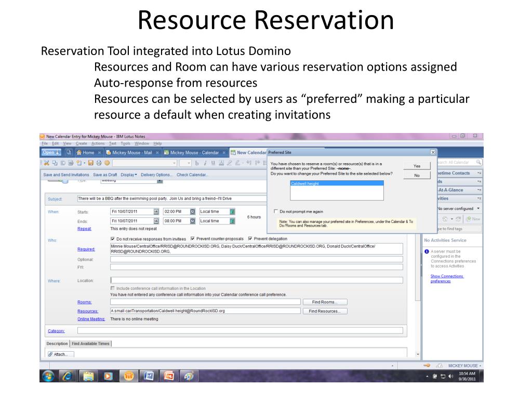Click the Attach paperclip button
532x399 pixels.
pyautogui.click(x=60, y=354)
